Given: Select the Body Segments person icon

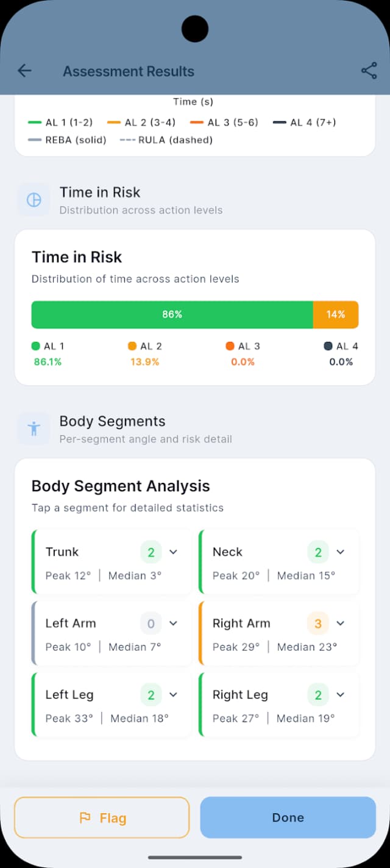Looking at the screenshot, I should [x=34, y=429].
